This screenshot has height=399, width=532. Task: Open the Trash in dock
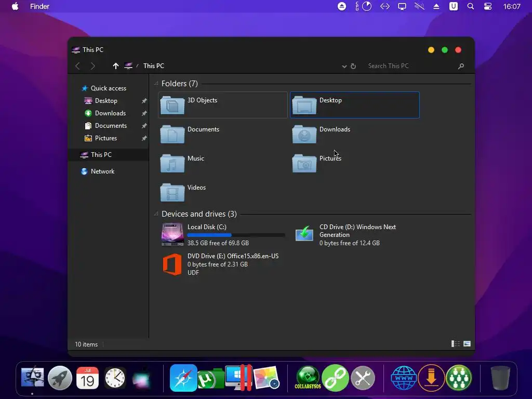[x=500, y=378]
